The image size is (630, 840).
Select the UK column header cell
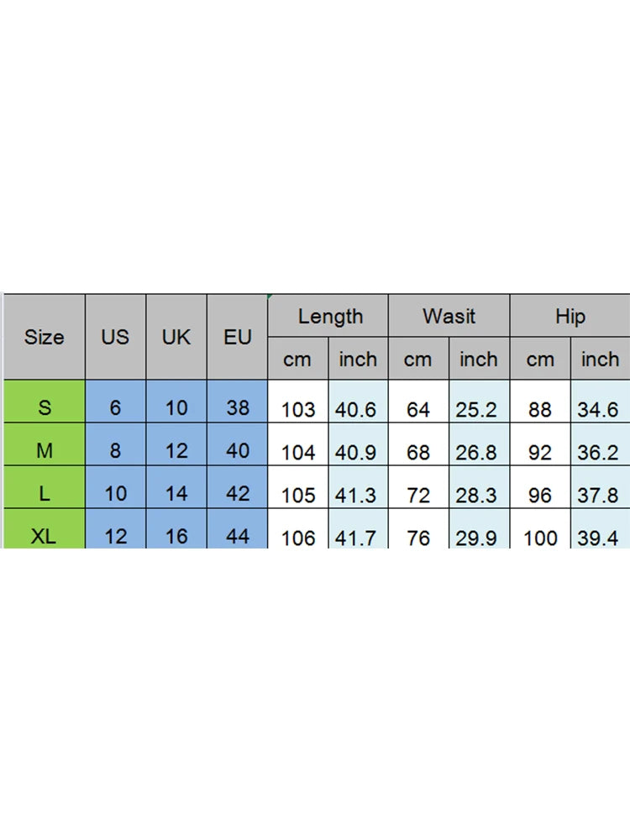pyautogui.click(x=176, y=337)
